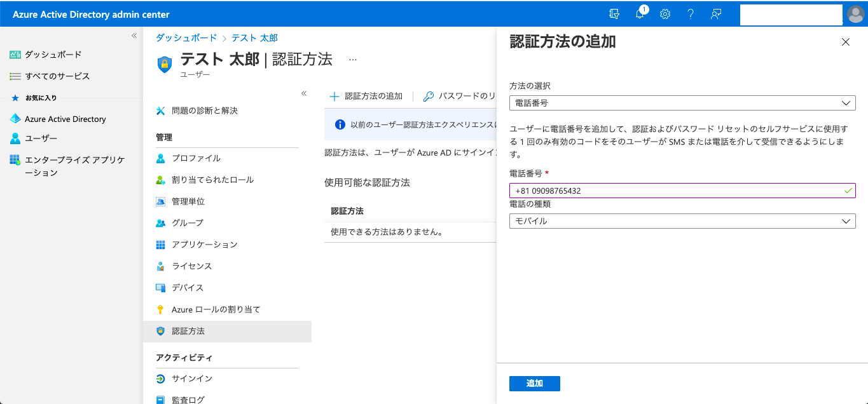Open the Cloud Shell / directory filter icon in header
The height and width of the screenshot is (404, 868).
pos(614,14)
